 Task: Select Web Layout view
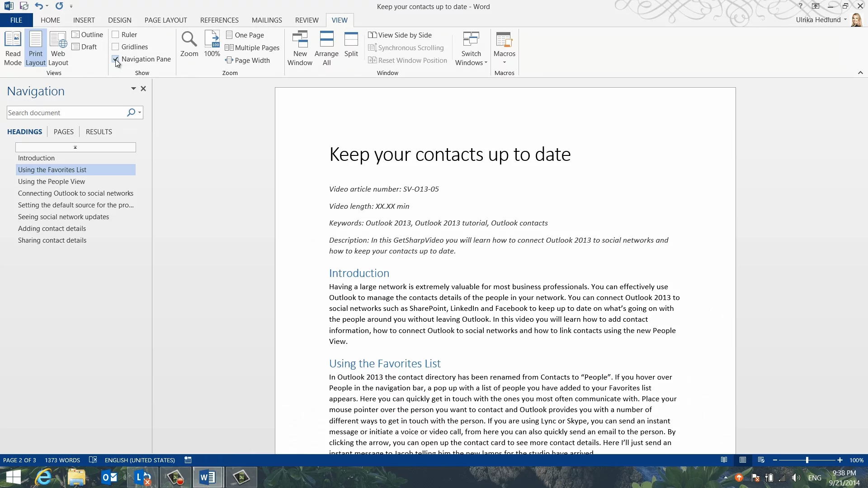(x=58, y=48)
